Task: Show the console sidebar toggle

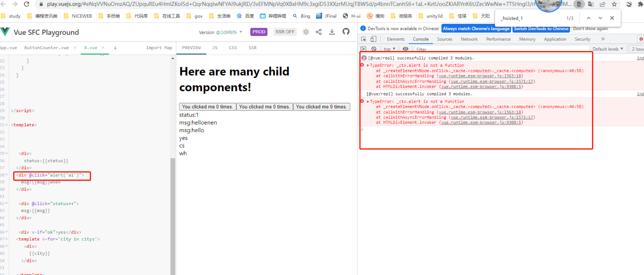Action: pos(363,49)
